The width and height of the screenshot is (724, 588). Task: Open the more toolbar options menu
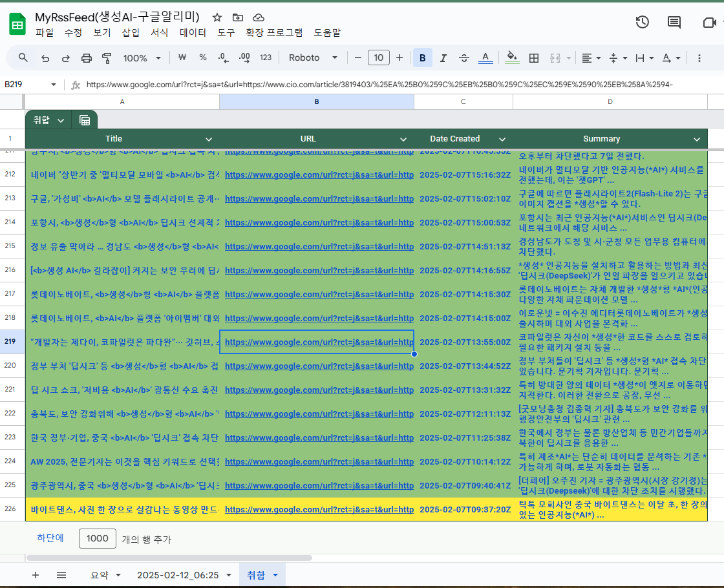tap(699, 58)
